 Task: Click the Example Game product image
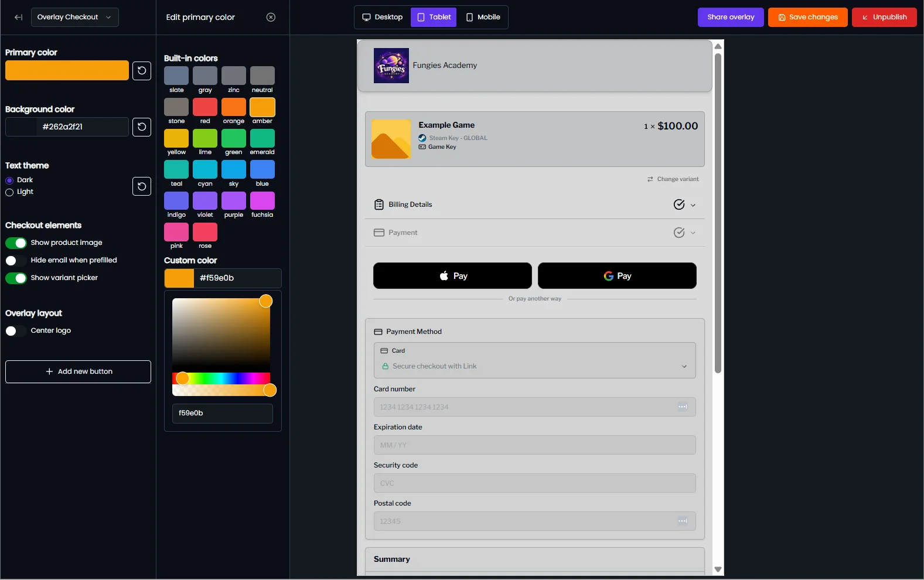pos(391,139)
